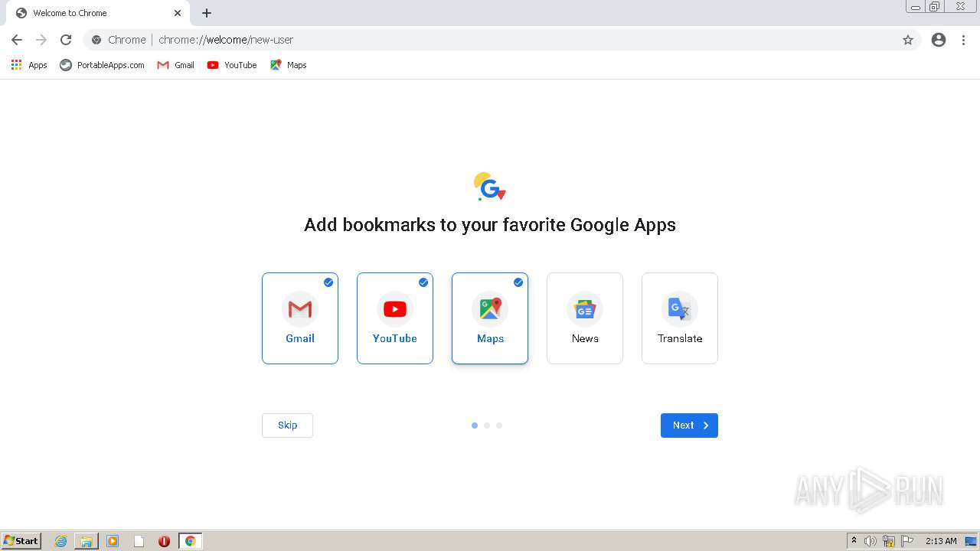Deselect the Gmail app card

pyautogui.click(x=300, y=318)
